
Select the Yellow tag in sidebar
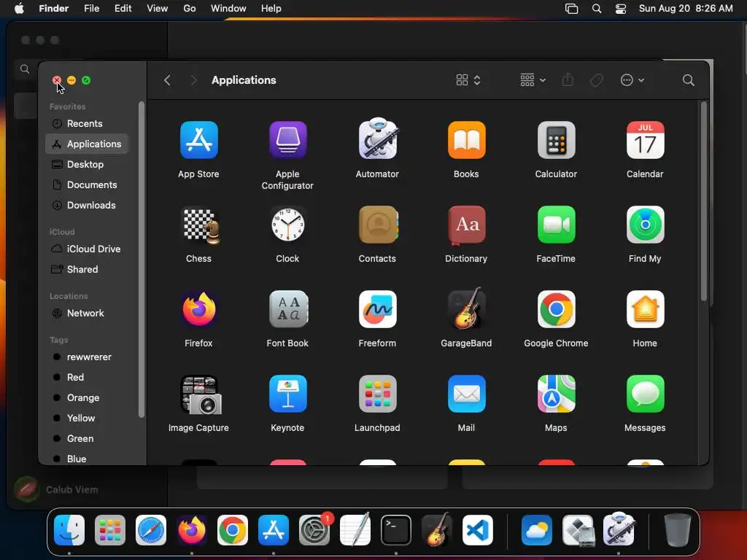pos(87,419)
